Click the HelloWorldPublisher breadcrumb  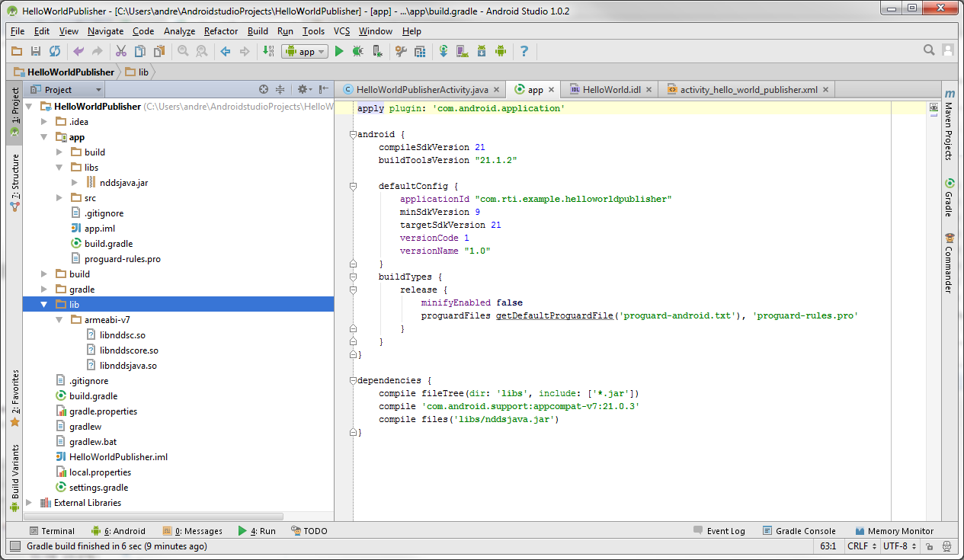(x=64, y=72)
